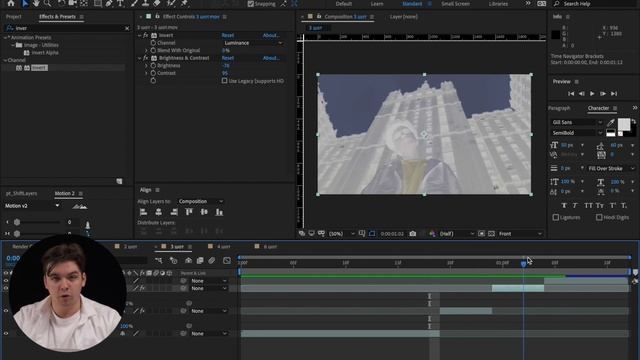This screenshot has height=360, width=640.
Task: Click the eyedropper in Character panel
Action: click(x=611, y=122)
